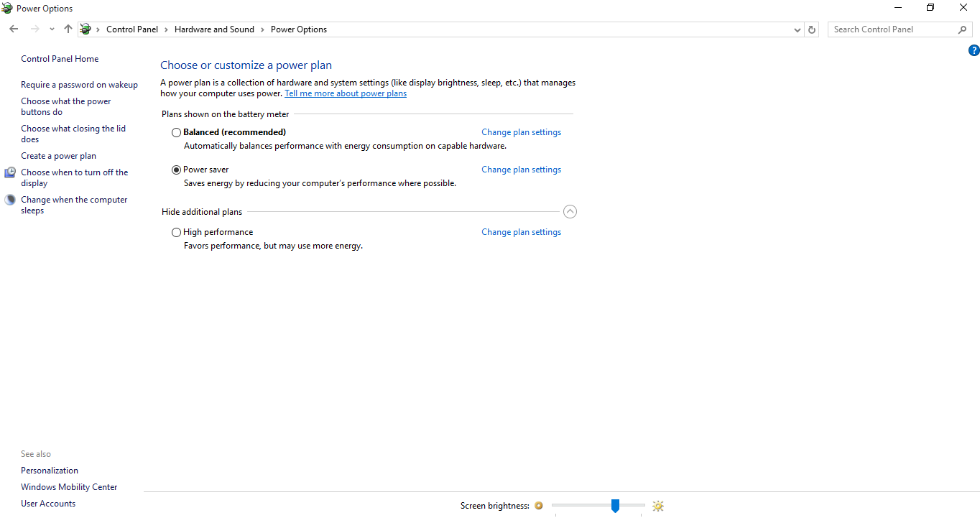
Task: Change plan settings for High performance
Action: (x=521, y=232)
